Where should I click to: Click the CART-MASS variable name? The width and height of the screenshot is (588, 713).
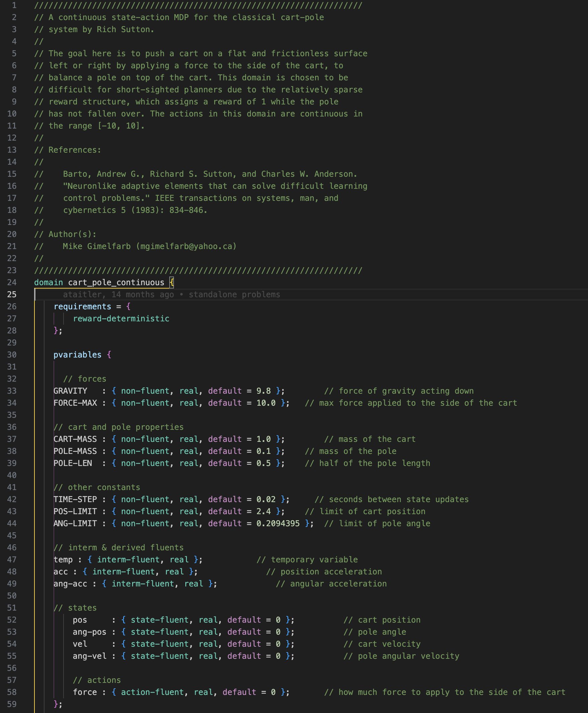pyautogui.click(x=75, y=439)
